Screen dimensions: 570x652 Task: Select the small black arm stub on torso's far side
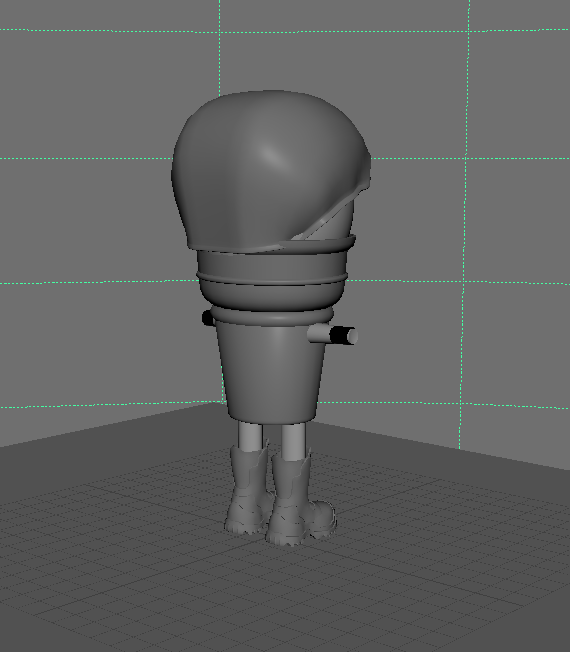pos(208,318)
